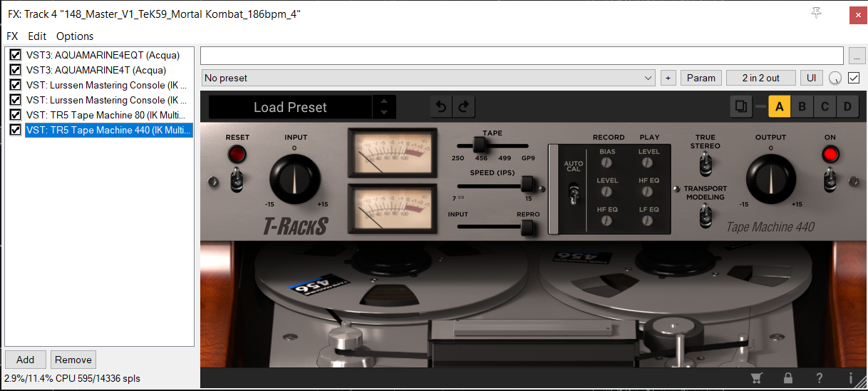This screenshot has width=868, height=391.
Task: Disable TR5 Tape Machine 80 checkbox
Action: [15, 115]
